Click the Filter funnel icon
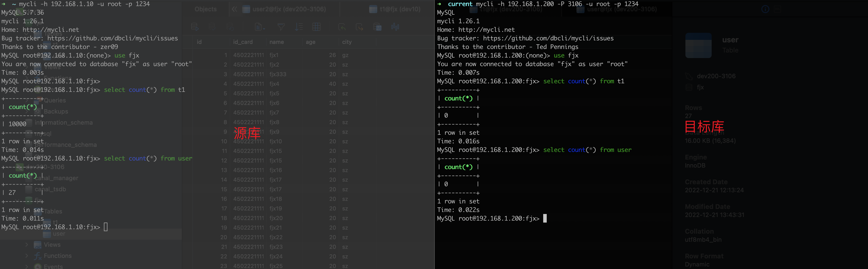This screenshot has height=269, width=868. 281,27
